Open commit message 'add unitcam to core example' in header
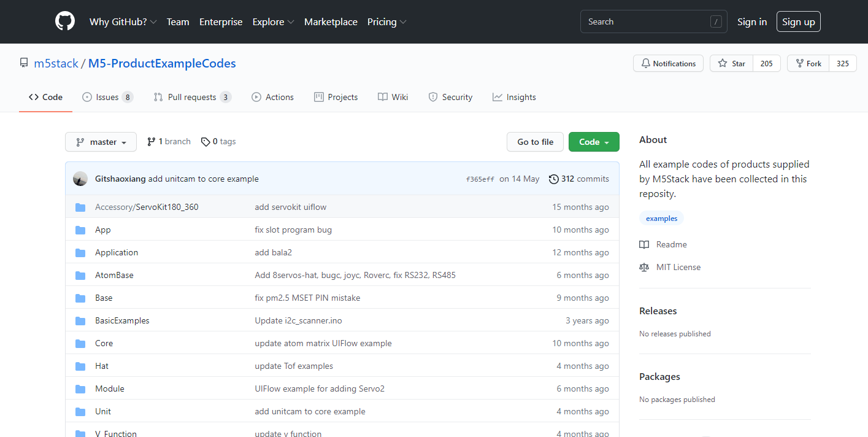Image resolution: width=868 pixels, height=437 pixels. [204, 179]
